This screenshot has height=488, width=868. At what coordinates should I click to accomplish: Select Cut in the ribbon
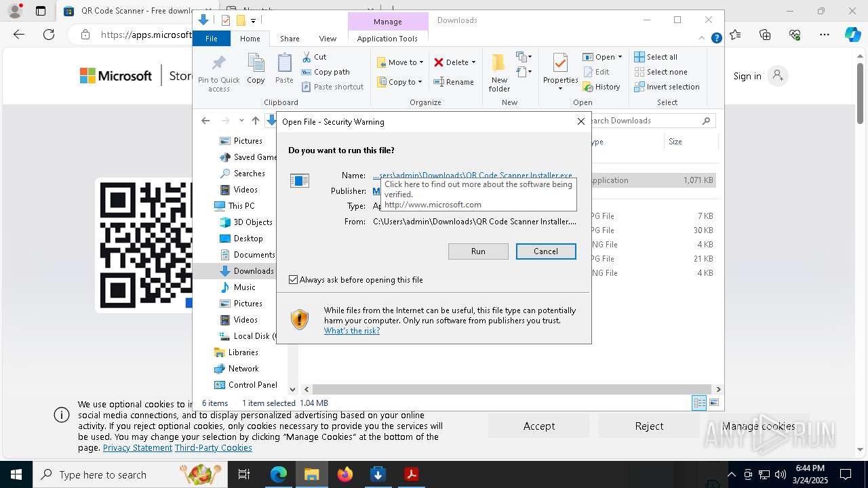(314, 57)
